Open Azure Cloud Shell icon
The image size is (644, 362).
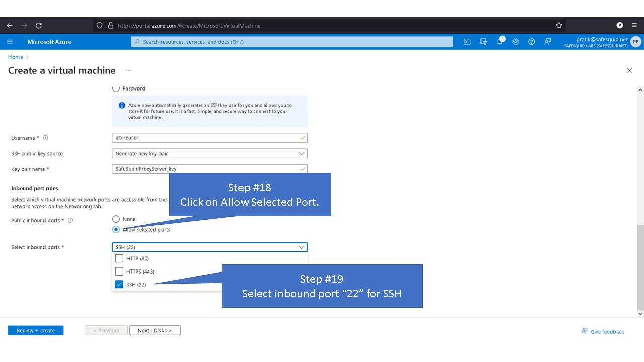click(467, 42)
